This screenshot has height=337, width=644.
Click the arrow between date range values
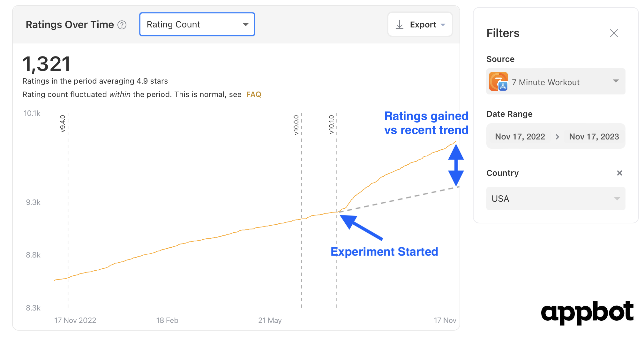point(557,137)
